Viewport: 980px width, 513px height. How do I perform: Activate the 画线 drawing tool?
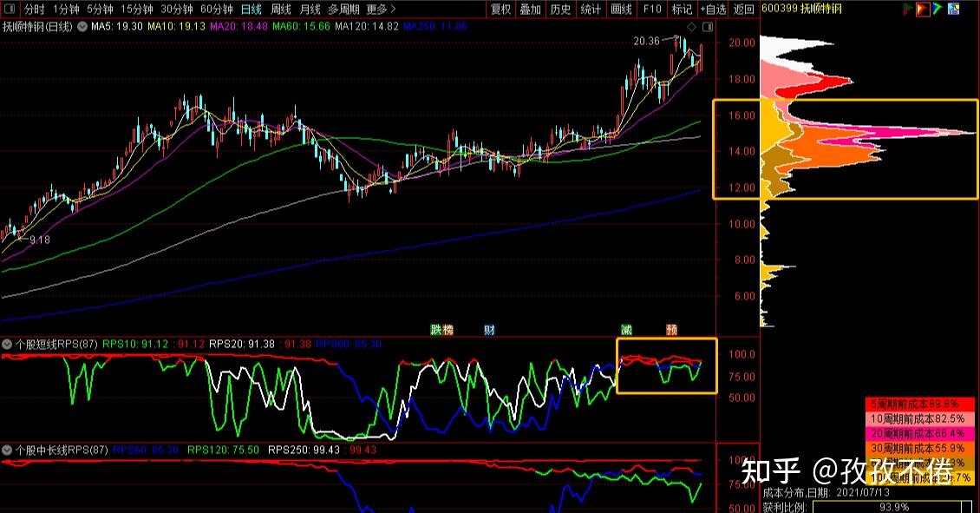click(621, 10)
